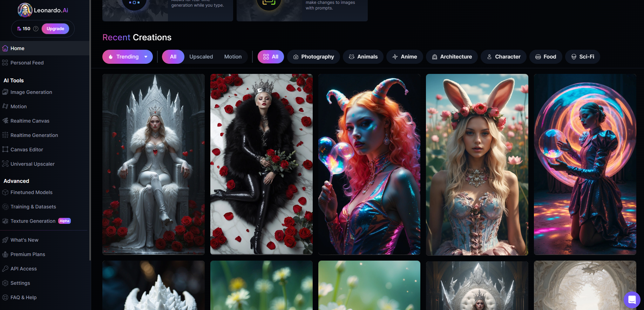Open Realtime Canvas from the sidebar icon
Image resolution: width=644 pixels, height=310 pixels.
coord(5,121)
